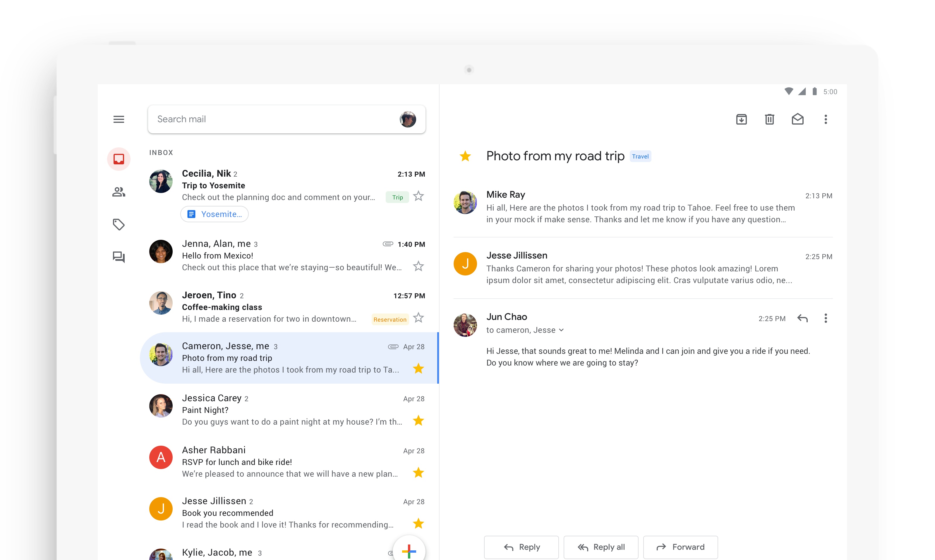Star the Trip to Yosemite email
The width and height of the screenshot is (935, 560).
click(x=418, y=196)
